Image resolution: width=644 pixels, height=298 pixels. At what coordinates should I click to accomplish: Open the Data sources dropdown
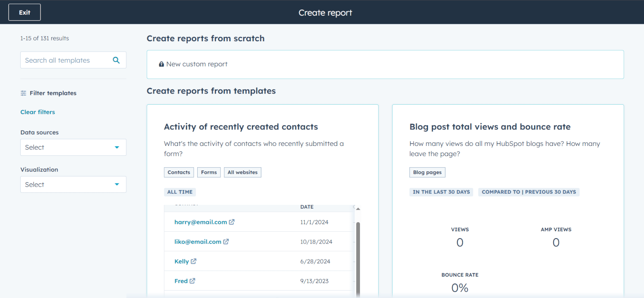73,147
